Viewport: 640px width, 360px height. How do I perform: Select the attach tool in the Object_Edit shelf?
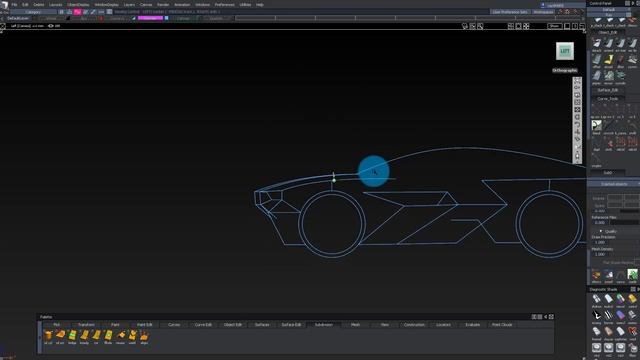coord(597,44)
